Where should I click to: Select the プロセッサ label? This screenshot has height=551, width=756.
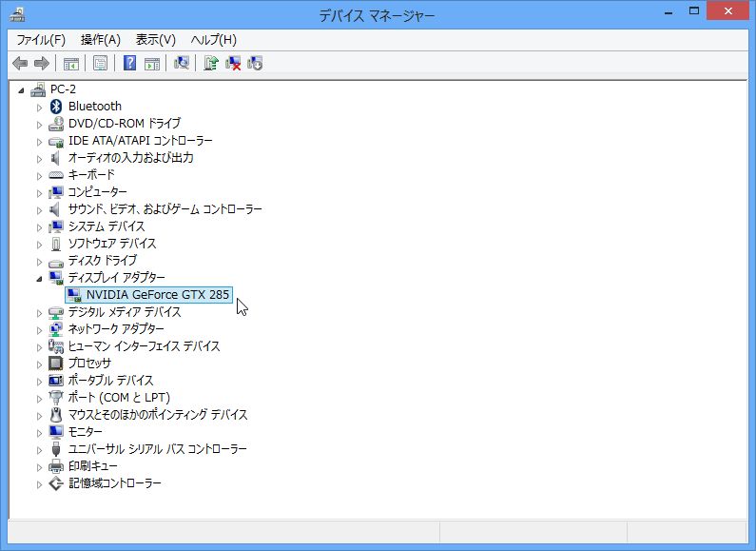89,363
